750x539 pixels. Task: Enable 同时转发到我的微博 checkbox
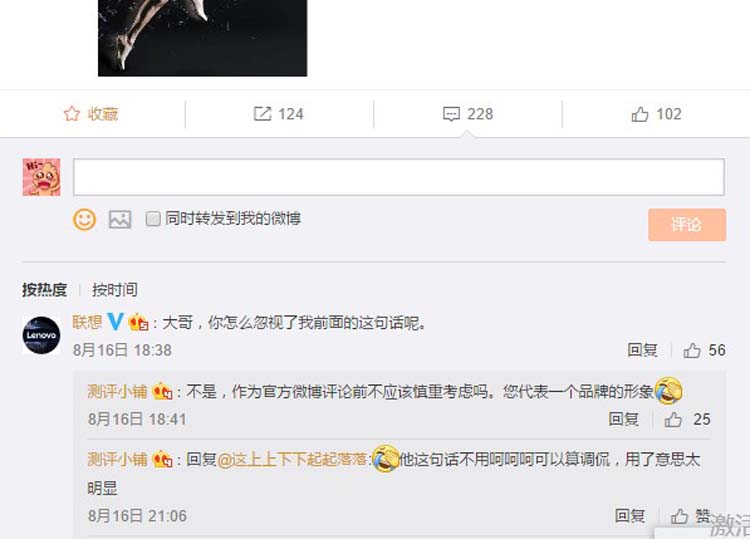point(153,219)
